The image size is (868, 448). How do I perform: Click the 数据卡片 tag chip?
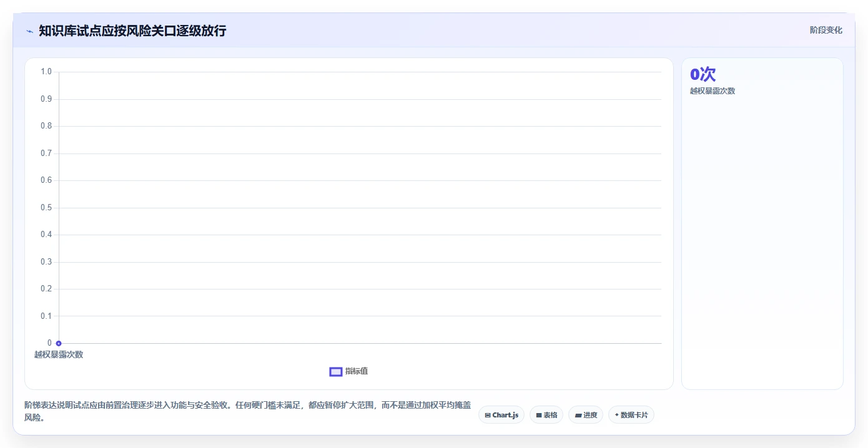point(631,415)
